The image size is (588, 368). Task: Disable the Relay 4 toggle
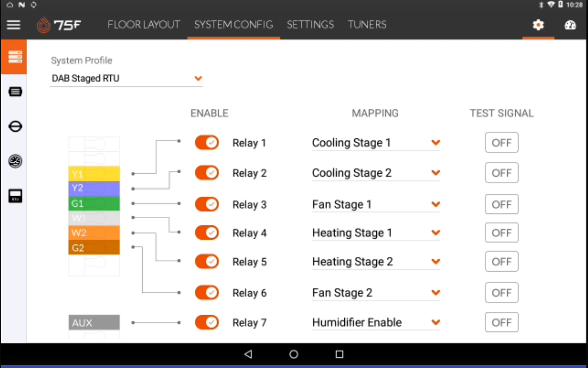[x=207, y=233]
